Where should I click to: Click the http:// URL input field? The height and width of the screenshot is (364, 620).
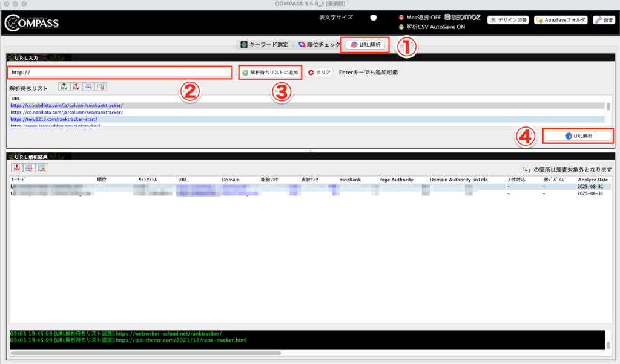[120, 73]
